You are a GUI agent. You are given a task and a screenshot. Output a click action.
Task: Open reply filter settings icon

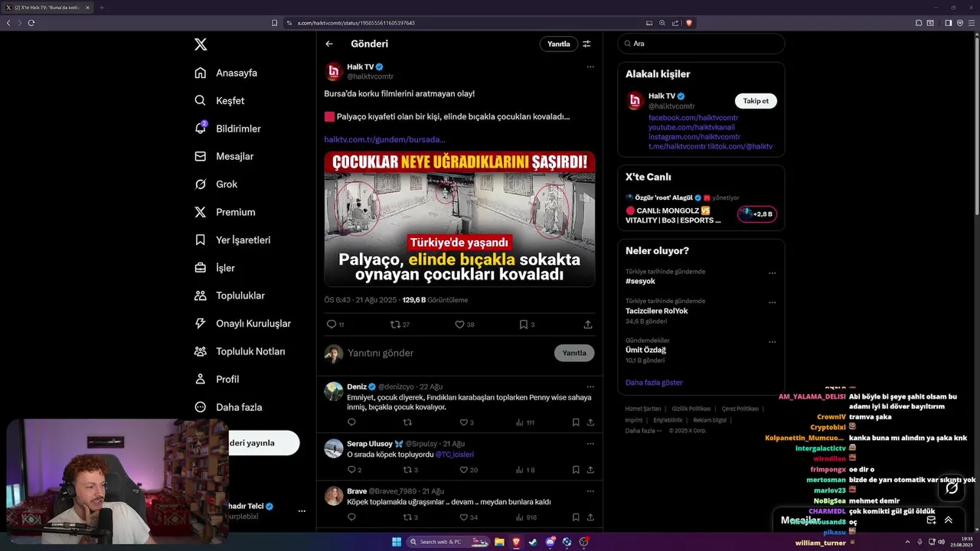586,44
